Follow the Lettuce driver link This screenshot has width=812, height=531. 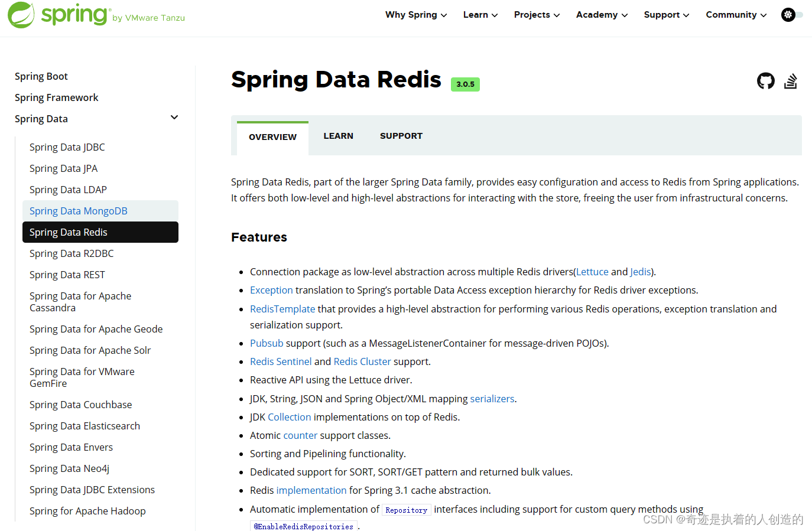tap(592, 272)
